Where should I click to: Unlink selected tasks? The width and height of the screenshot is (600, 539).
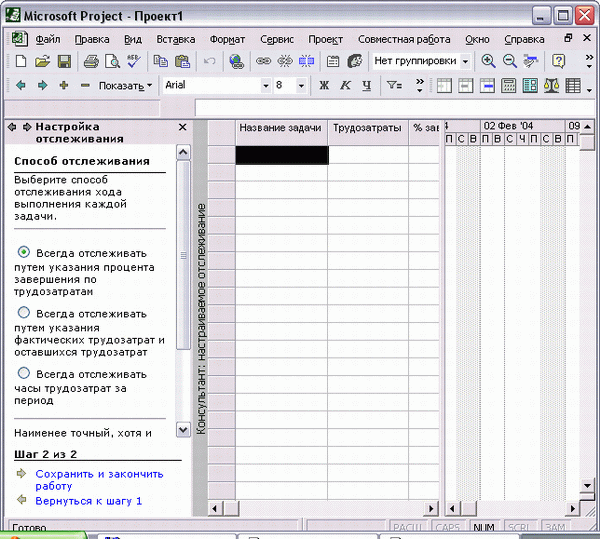(x=285, y=61)
